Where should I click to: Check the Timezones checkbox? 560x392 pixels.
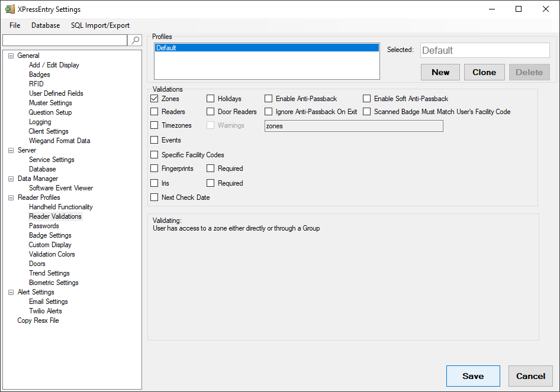[x=155, y=125]
